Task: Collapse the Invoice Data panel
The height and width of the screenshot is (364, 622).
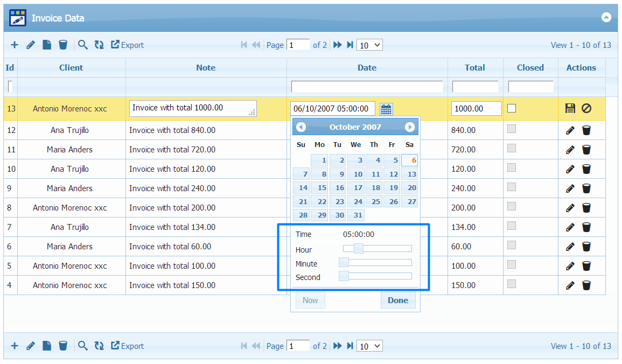Action: 606,17
